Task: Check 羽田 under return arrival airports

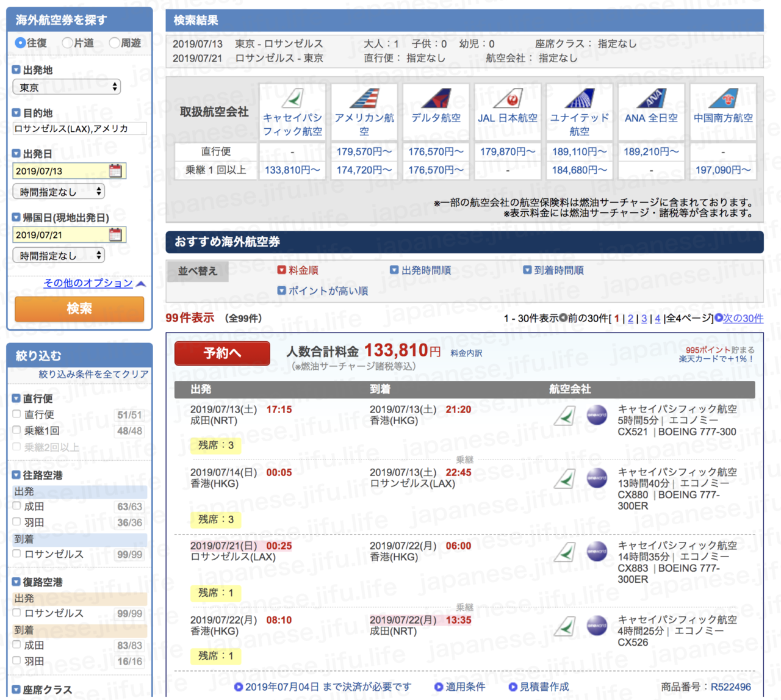Action: [x=17, y=660]
